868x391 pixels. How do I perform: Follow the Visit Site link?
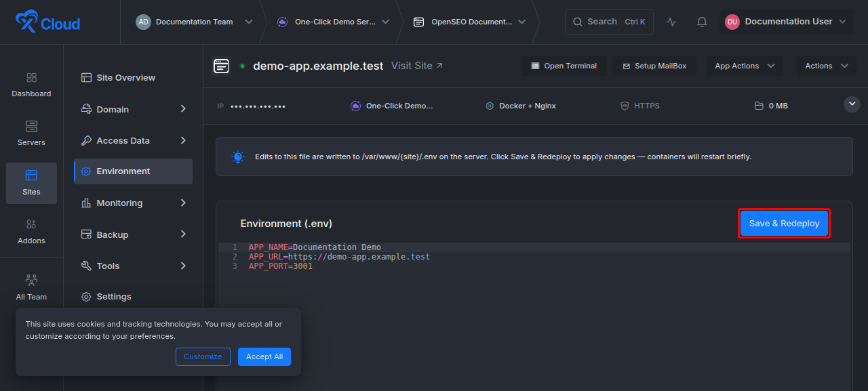417,66
